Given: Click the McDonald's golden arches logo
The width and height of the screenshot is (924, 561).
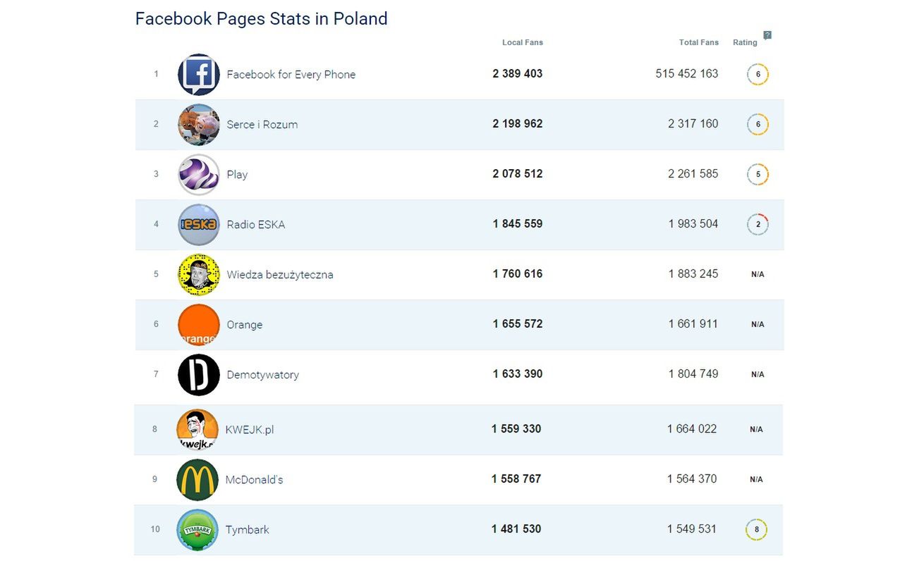Looking at the screenshot, I should [197, 480].
